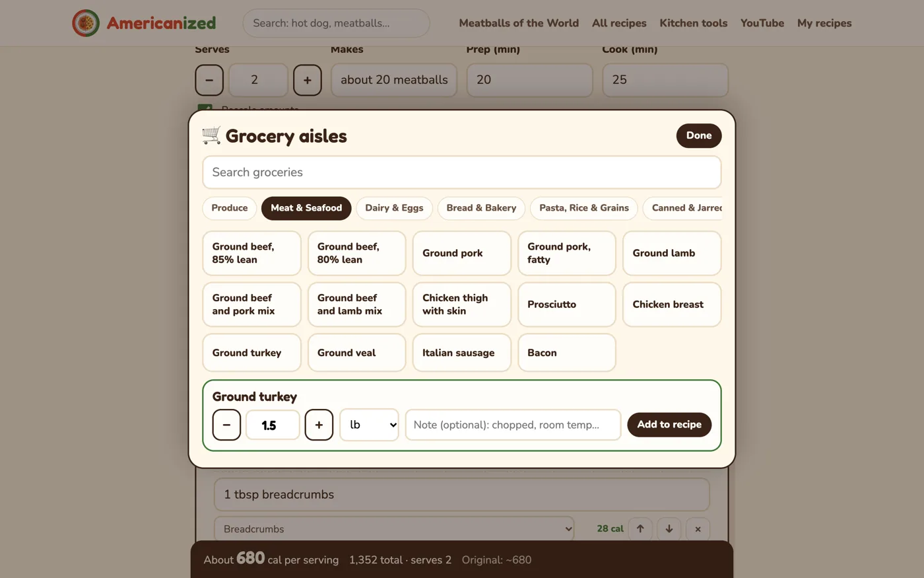
Task: Choose Ground beef, 85% lean
Action: click(251, 253)
